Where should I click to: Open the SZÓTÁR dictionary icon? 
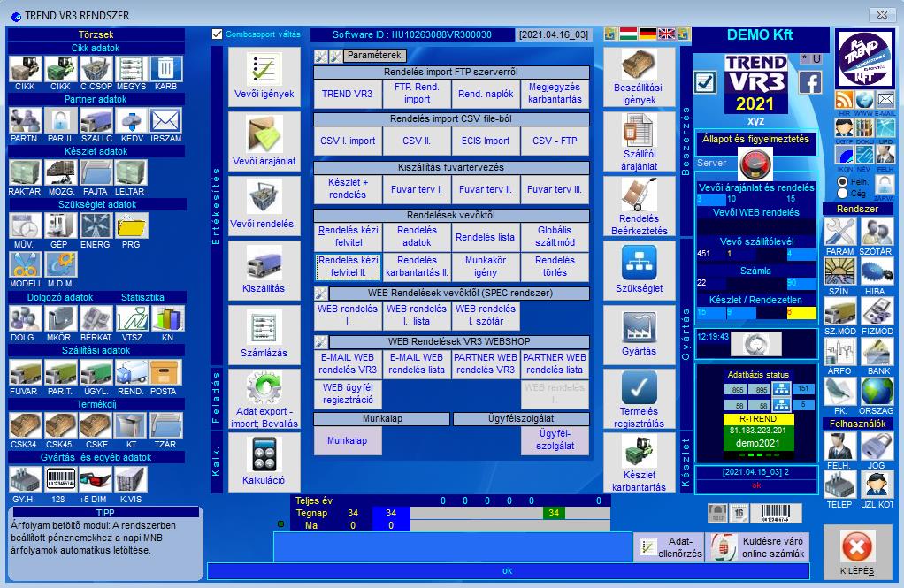click(x=877, y=233)
